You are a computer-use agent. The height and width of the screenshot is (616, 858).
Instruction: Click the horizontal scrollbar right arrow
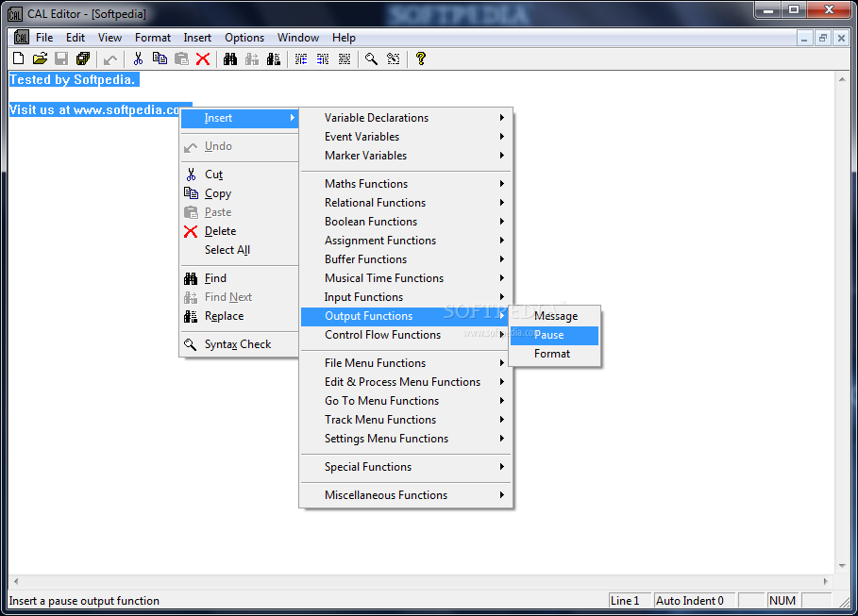(826, 581)
